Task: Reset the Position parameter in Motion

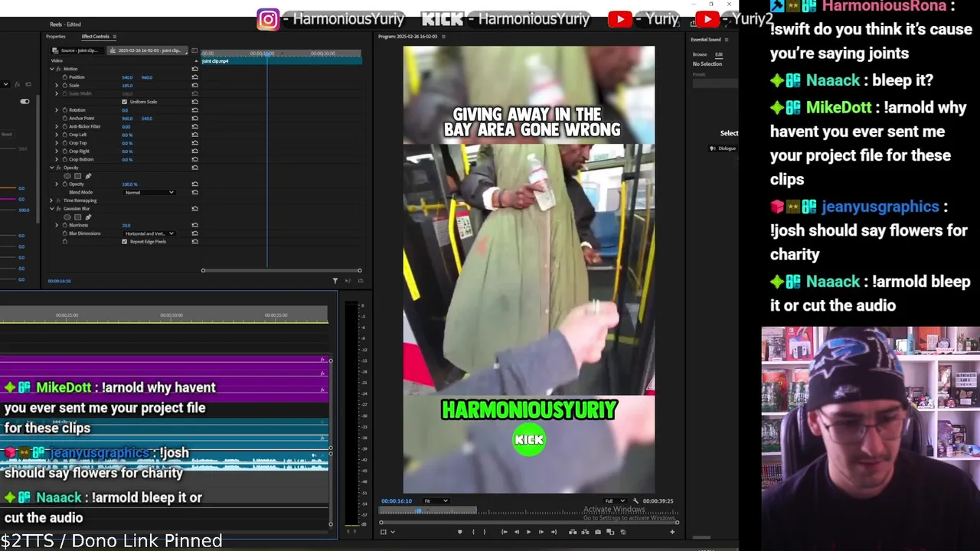Action: click(x=194, y=77)
